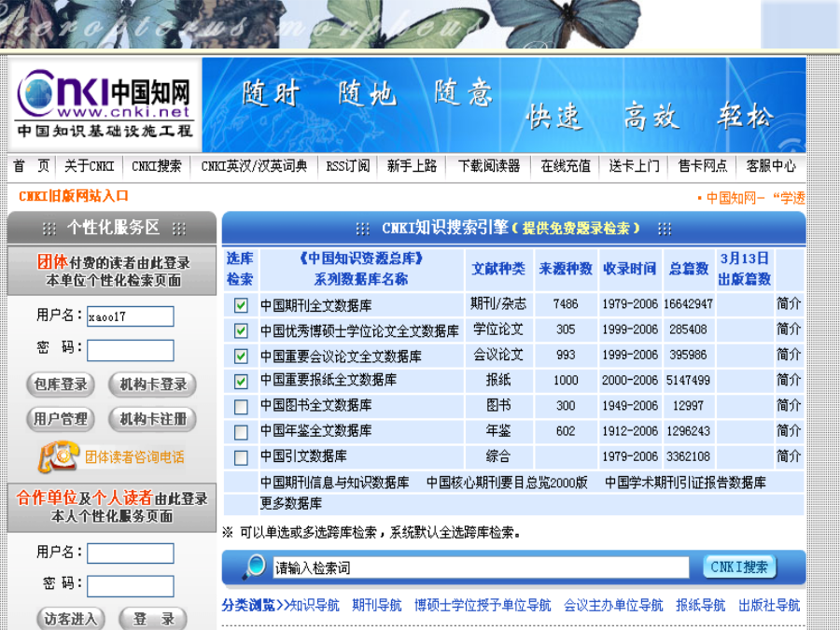Open 中国图书全文数据库 link
The width and height of the screenshot is (840, 630).
click(316, 405)
